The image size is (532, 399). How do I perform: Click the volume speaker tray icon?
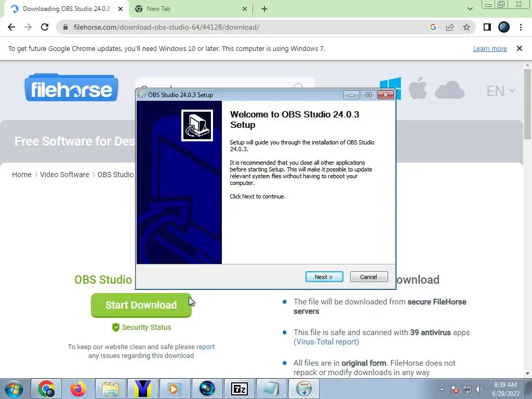pos(480,389)
